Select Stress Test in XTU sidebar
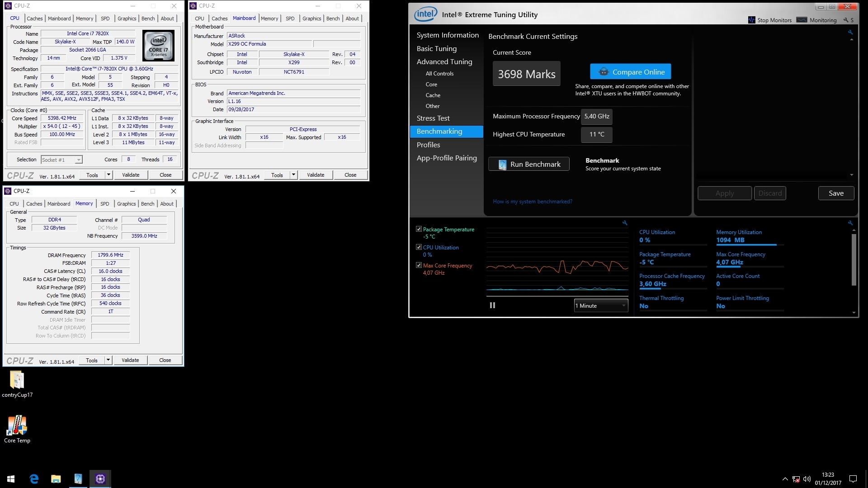 pyautogui.click(x=433, y=118)
